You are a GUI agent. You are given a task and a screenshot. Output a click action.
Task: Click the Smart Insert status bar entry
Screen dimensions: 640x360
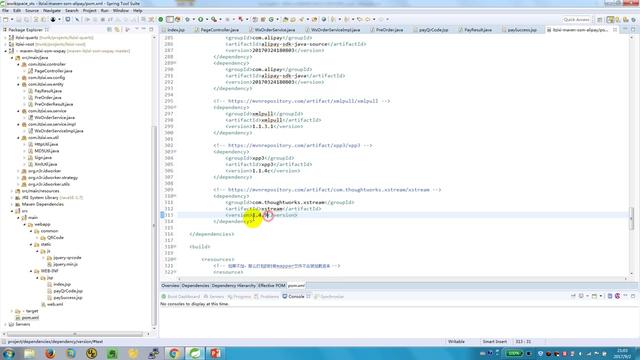(x=494, y=342)
